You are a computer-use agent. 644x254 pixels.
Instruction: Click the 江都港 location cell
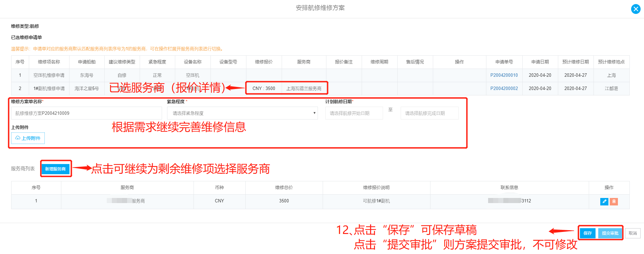(x=611, y=89)
